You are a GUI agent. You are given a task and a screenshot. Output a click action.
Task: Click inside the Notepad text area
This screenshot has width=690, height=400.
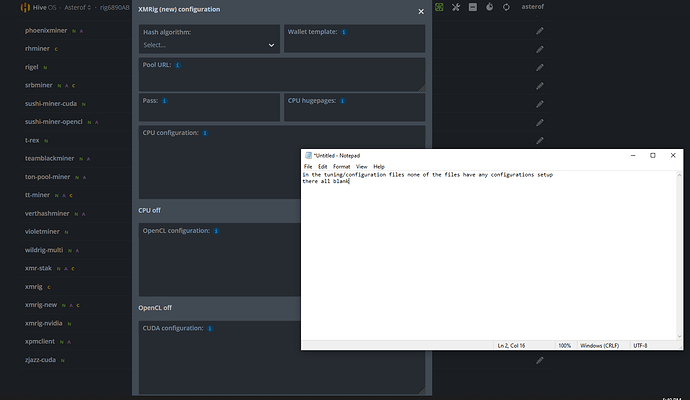pyautogui.click(x=490, y=260)
